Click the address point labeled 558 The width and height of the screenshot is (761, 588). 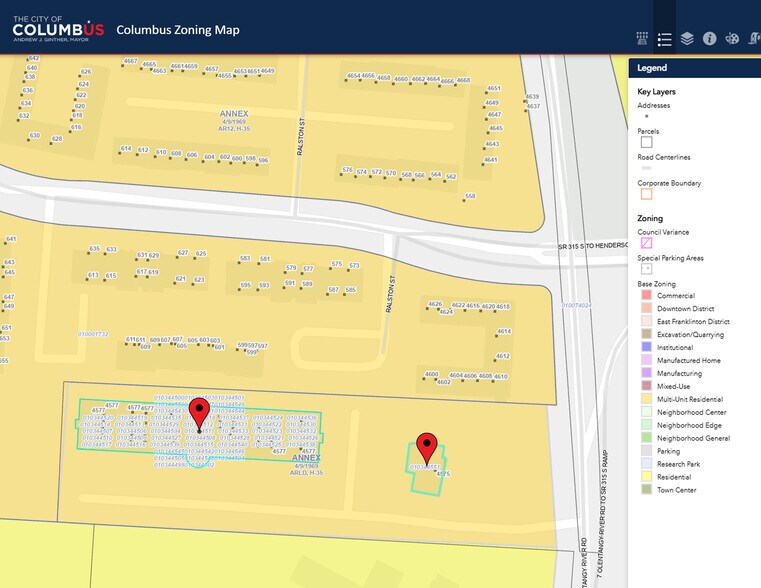click(x=470, y=196)
